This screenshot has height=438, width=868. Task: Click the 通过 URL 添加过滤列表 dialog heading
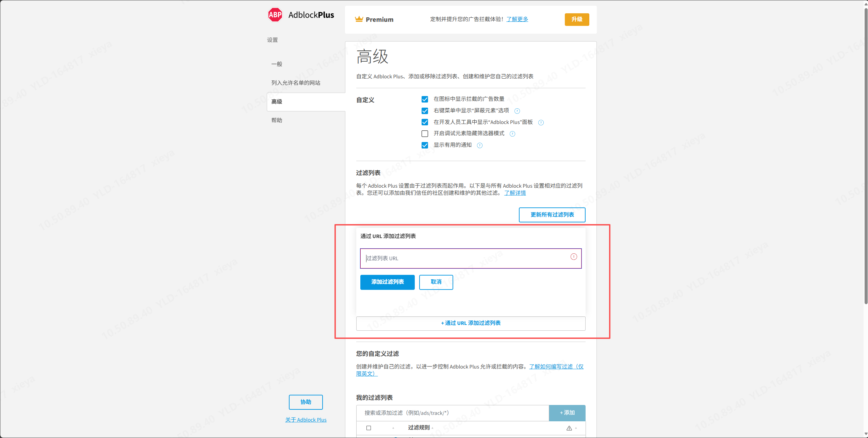pyautogui.click(x=388, y=236)
